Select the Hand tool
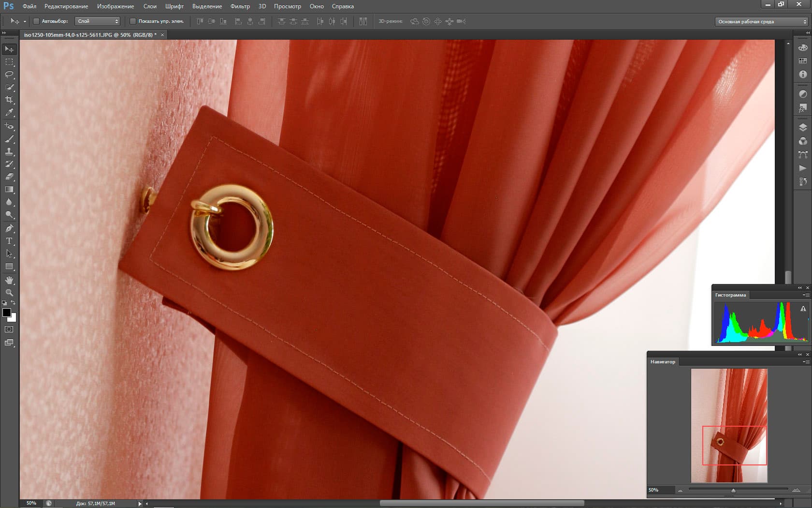The width and height of the screenshot is (812, 508). 9,280
